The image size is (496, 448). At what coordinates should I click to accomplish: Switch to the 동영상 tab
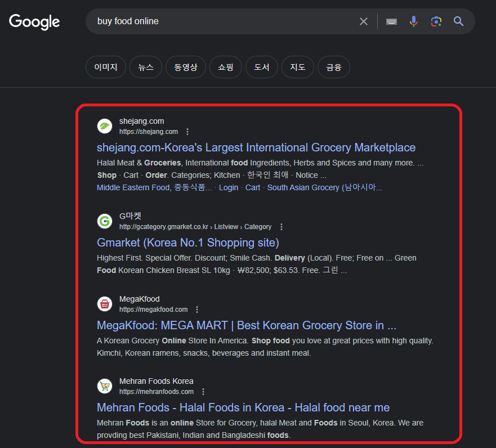coord(186,67)
